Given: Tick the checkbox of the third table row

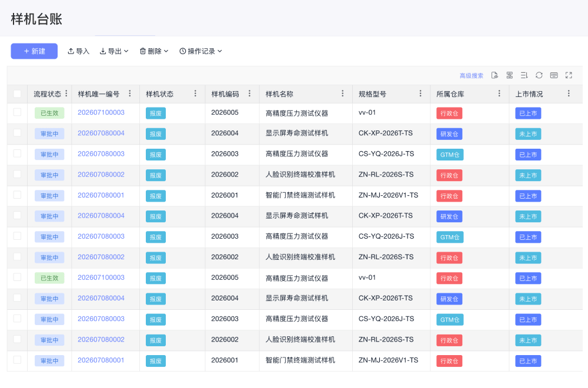Looking at the screenshot, I should (x=17, y=153).
